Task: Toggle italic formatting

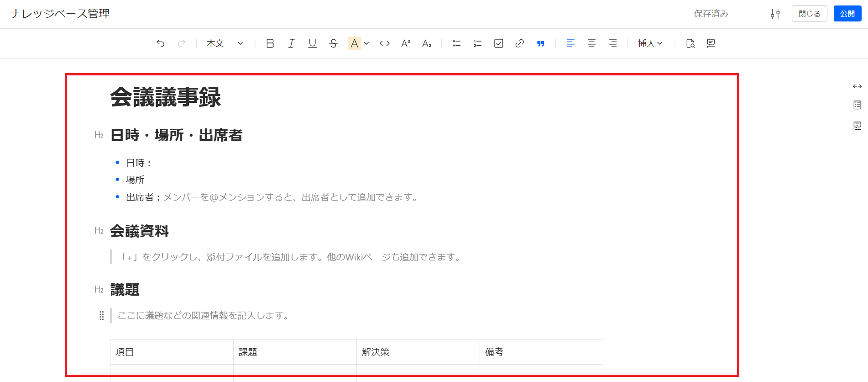Action: [291, 43]
